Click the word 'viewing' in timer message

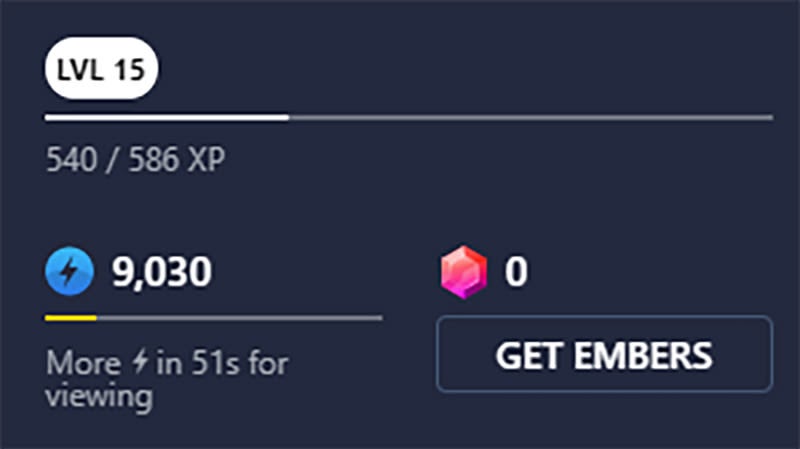pyautogui.click(x=99, y=396)
